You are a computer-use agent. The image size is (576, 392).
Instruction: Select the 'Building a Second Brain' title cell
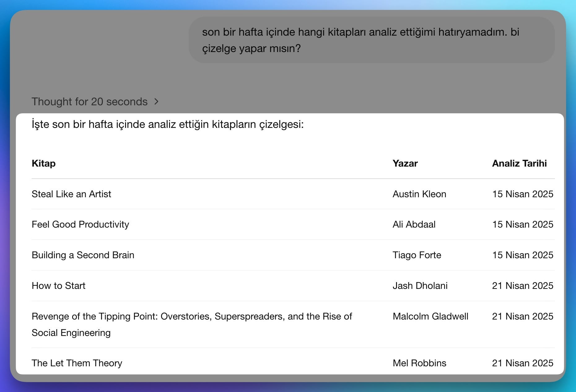point(83,255)
